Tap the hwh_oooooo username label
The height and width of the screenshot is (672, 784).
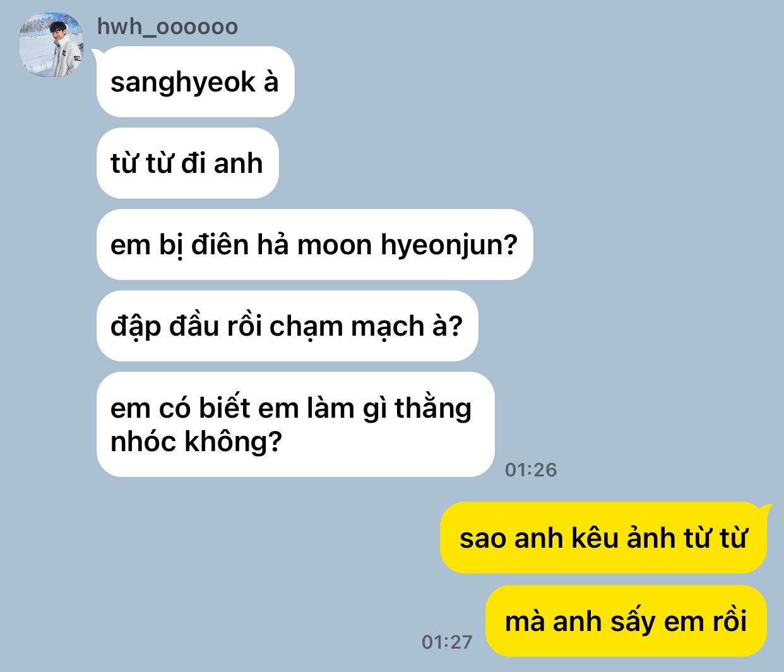167,27
